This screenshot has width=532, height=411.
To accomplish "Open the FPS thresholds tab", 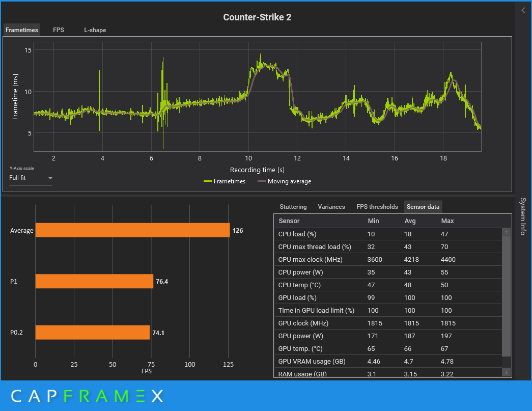I will pyautogui.click(x=377, y=207).
